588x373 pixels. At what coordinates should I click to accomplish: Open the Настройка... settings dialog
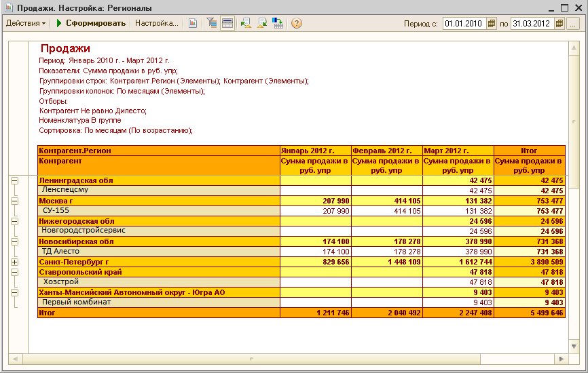coord(156,23)
